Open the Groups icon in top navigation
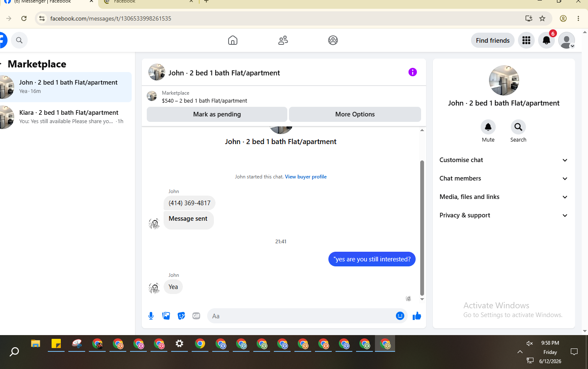Viewport: 588px width, 369px height. click(x=333, y=40)
